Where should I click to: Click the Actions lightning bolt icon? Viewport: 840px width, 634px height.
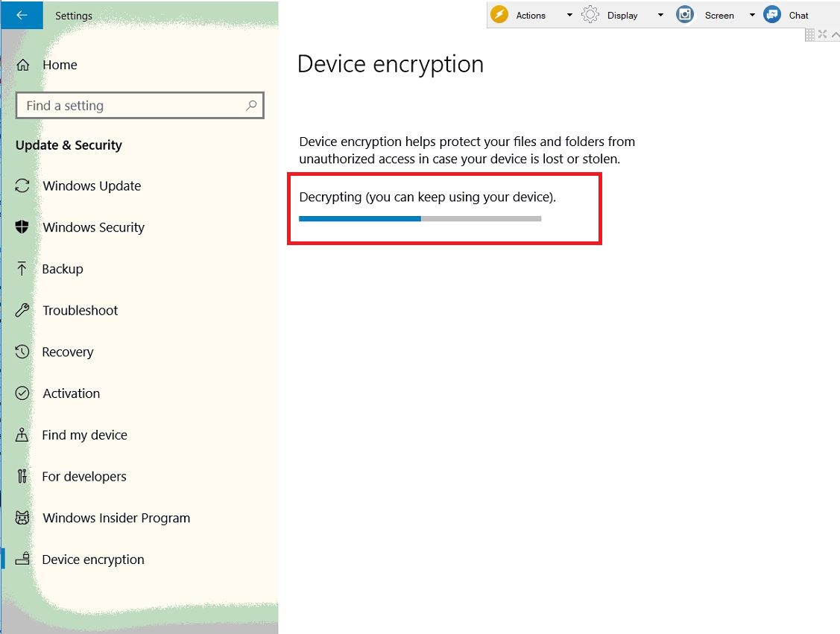click(x=499, y=14)
